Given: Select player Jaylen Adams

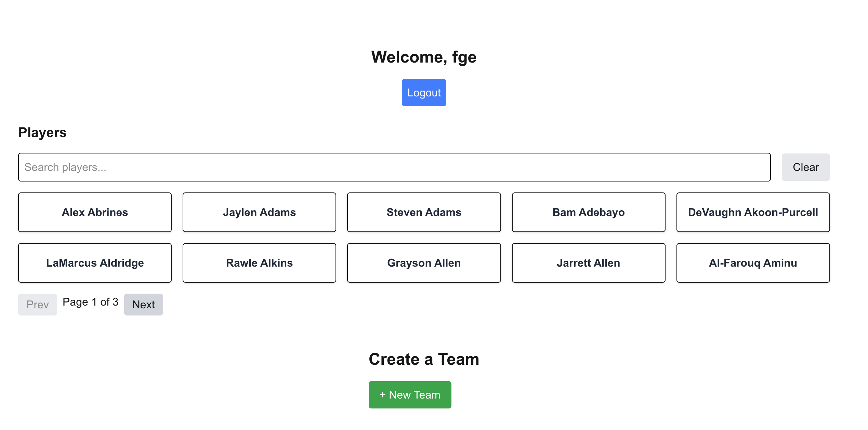Looking at the screenshot, I should pos(259,212).
